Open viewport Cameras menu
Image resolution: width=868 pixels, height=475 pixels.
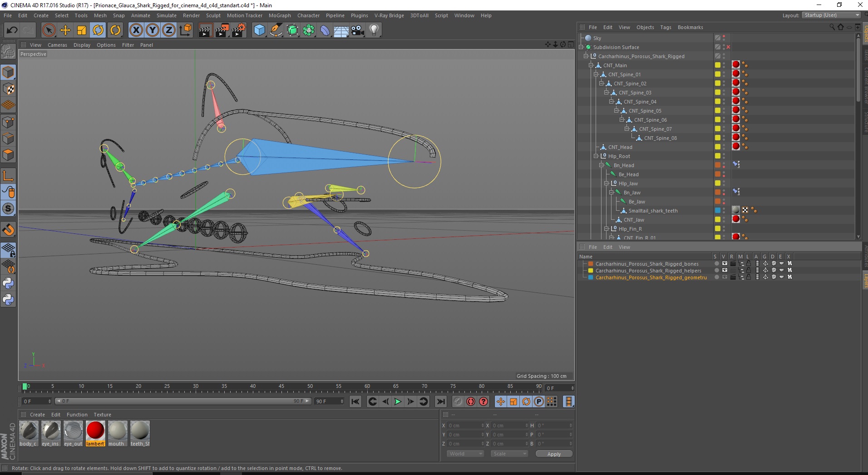(x=57, y=45)
